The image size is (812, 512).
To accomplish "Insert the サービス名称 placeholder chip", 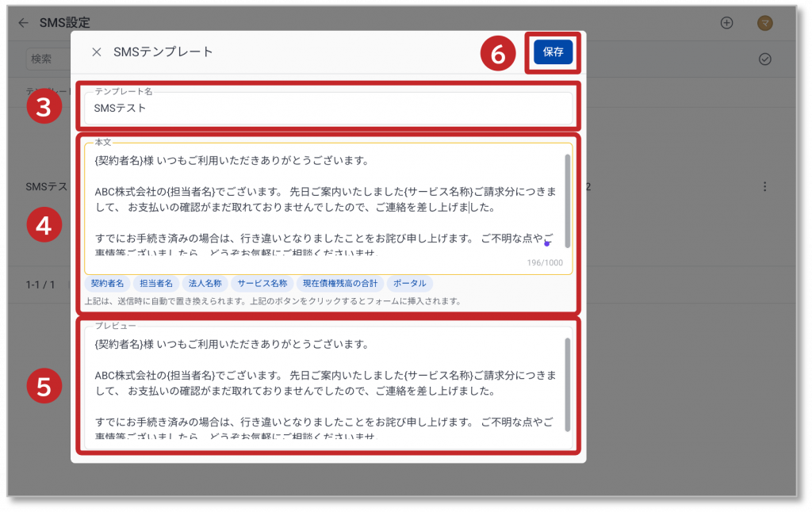I will (261, 283).
